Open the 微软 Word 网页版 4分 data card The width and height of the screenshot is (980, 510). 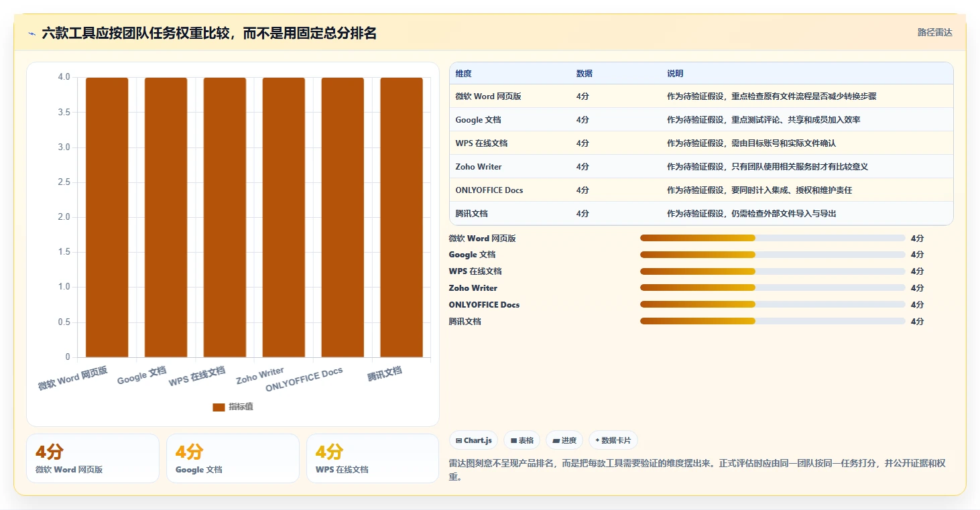pyautogui.click(x=93, y=458)
